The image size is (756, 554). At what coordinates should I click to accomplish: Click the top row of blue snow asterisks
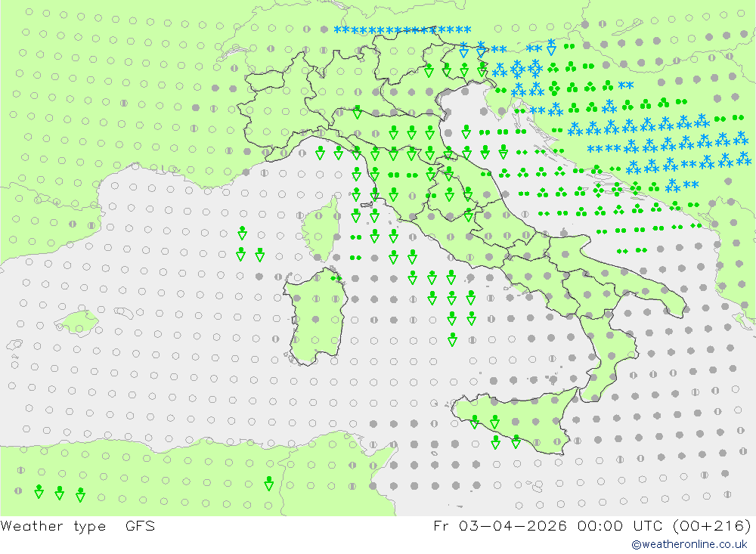[x=403, y=30]
